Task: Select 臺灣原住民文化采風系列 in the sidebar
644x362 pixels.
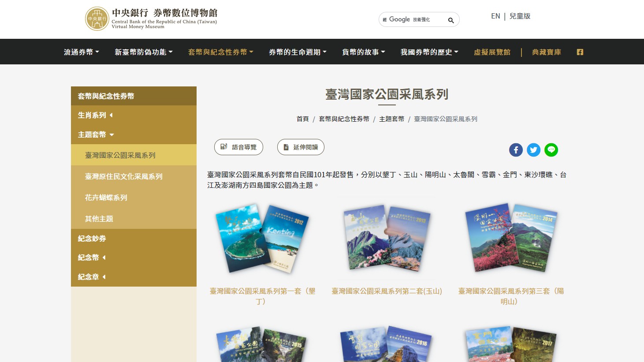Action: pyautogui.click(x=134, y=176)
